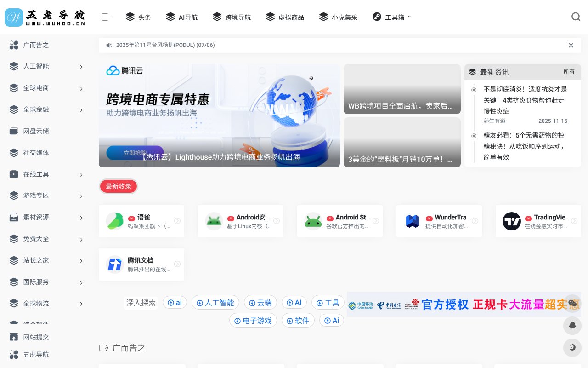Image resolution: width=588 pixels, height=368 pixels.
Task: Click the 人工智能 sidebar category icon
Action: pos(14,66)
